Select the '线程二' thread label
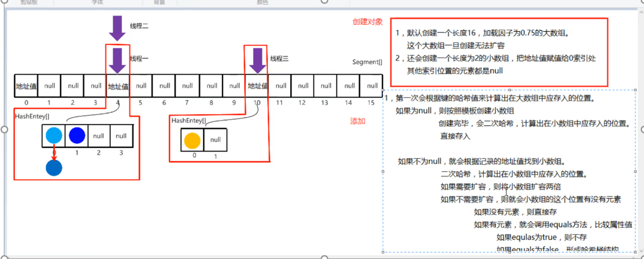 pos(139,26)
